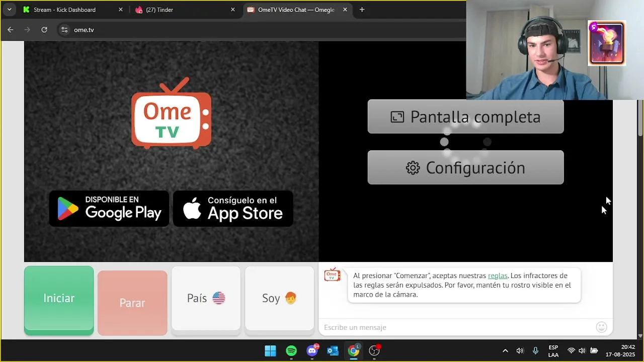Open the App Store download badge

tap(233, 208)
